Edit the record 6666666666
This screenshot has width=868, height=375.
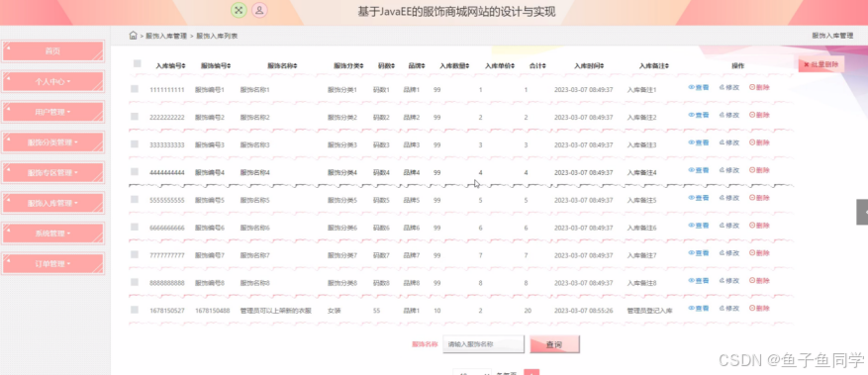728,226
